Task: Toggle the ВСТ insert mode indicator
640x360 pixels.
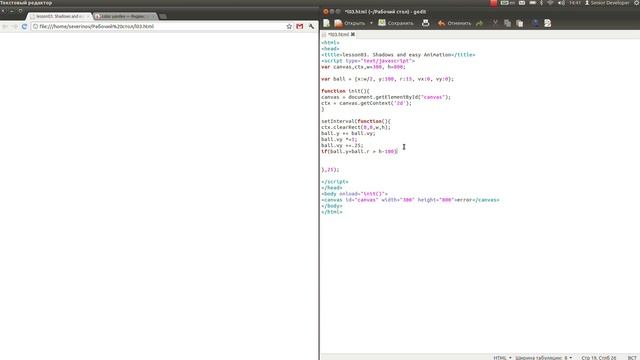Action: coord(632,358)
